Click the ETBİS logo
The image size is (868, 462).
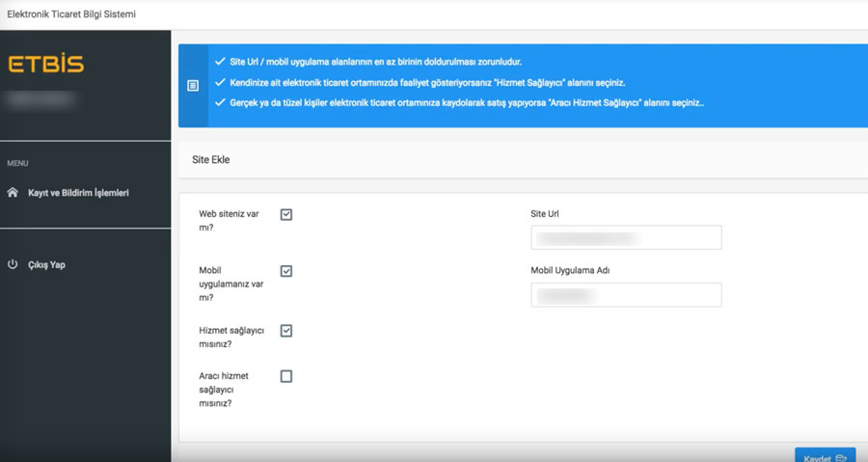tap(46, 64)
